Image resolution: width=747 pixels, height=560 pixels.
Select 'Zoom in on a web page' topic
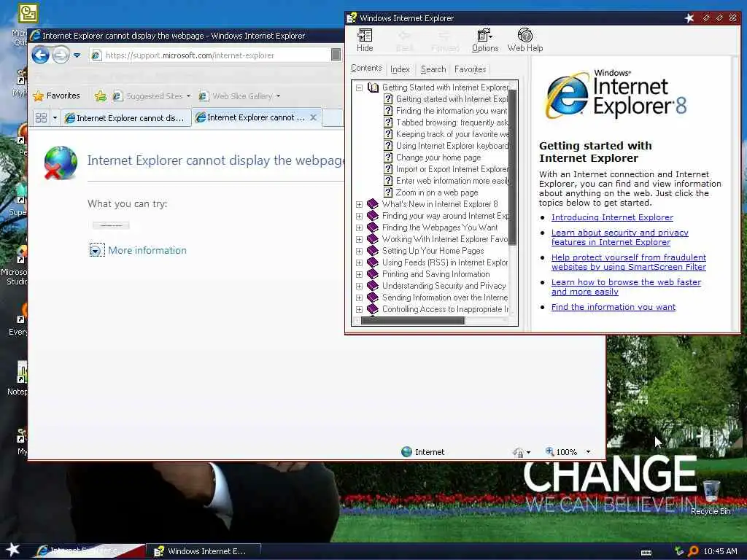click(x=437, y=192)
